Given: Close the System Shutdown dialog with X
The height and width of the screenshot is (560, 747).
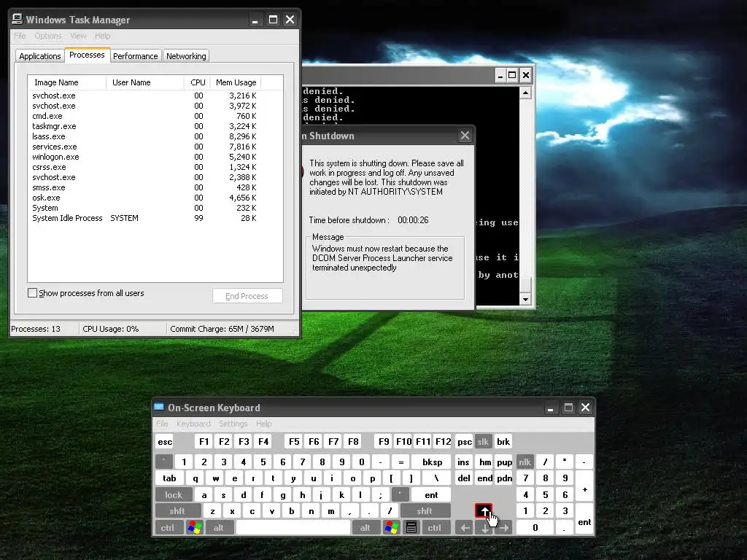Looking at the screenshot, I should (465, 136).
